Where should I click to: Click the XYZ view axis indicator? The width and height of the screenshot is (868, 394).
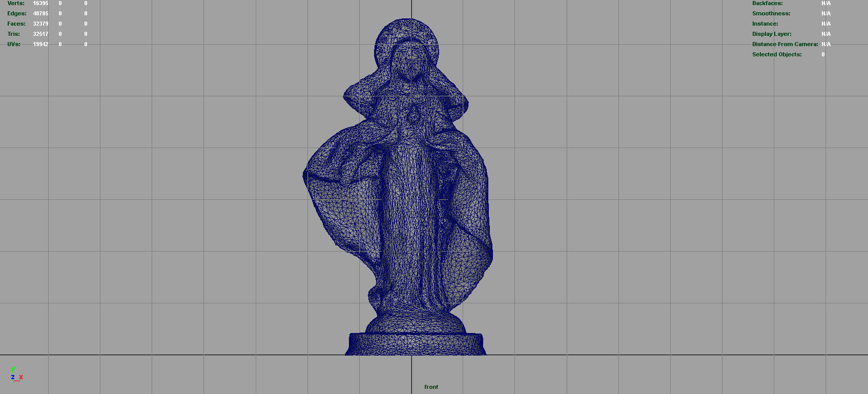[x=16, y=374]
